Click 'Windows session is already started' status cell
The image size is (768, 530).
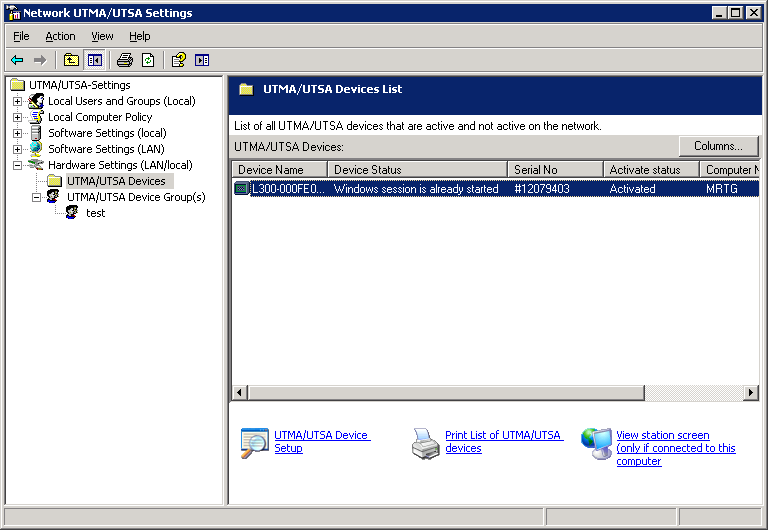[416, 189]
